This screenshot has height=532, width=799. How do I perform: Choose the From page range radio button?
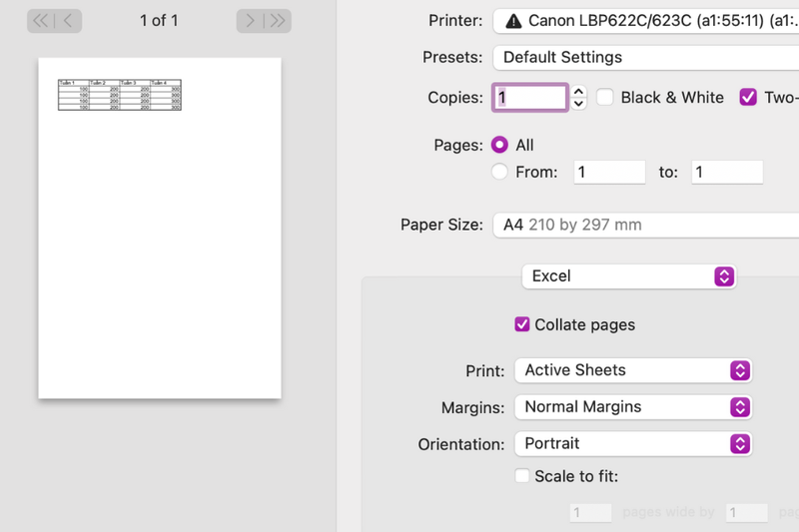pos(500,172)
